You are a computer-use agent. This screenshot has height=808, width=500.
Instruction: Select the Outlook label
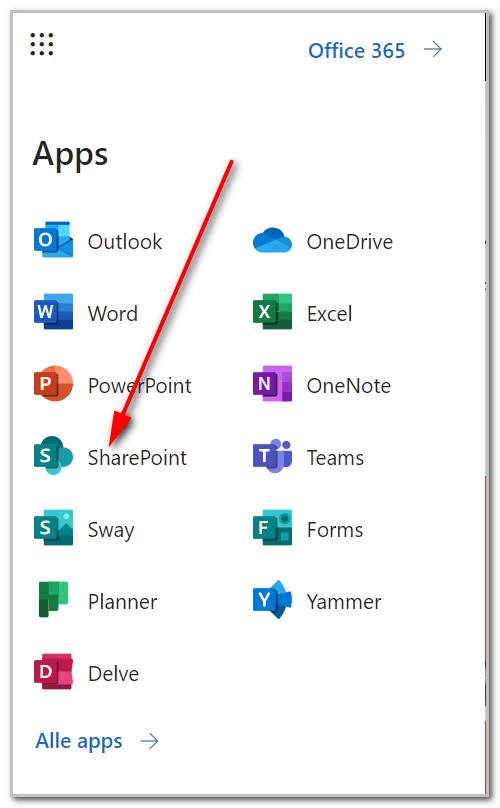125,242
